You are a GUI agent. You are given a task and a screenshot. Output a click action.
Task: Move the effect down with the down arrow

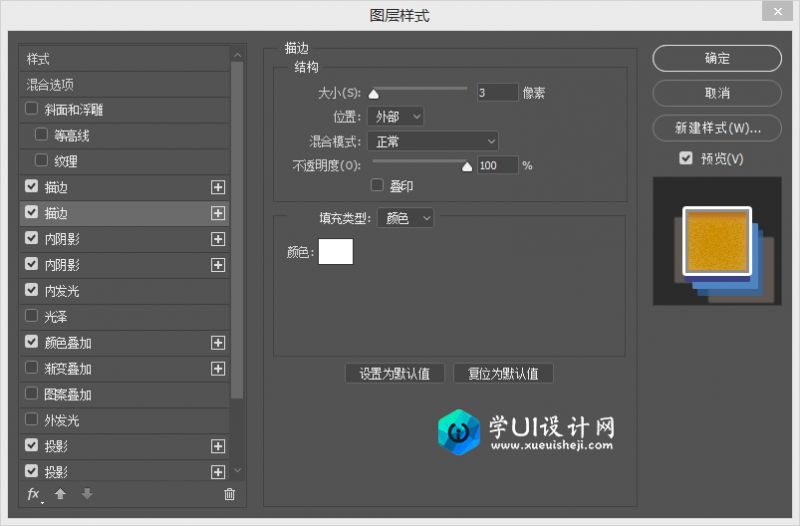point(87,493)
